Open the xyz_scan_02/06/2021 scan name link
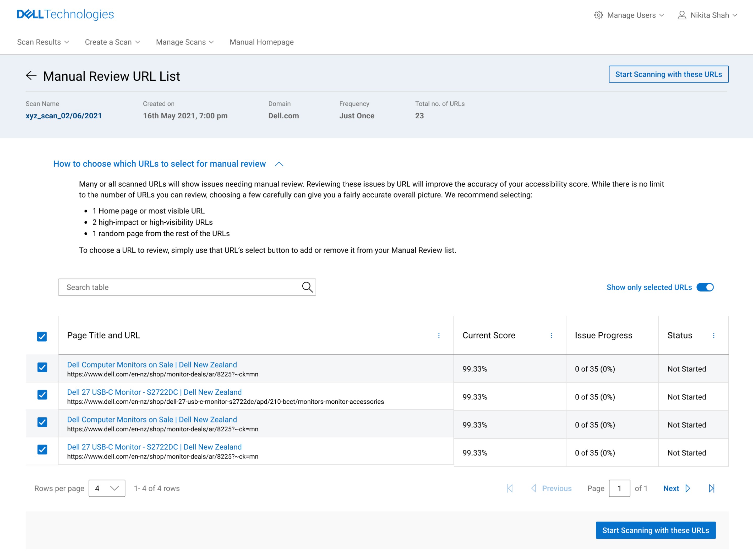 click(x=64, y=116)
